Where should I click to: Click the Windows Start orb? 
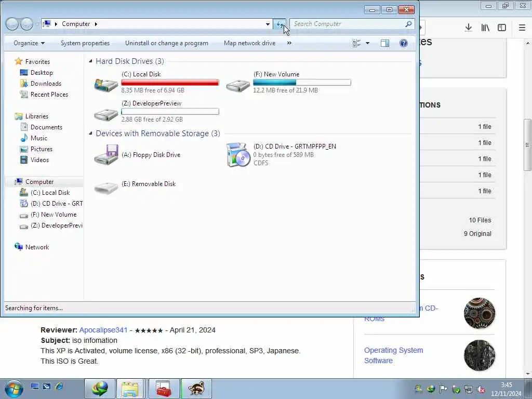tap(14, 389)
